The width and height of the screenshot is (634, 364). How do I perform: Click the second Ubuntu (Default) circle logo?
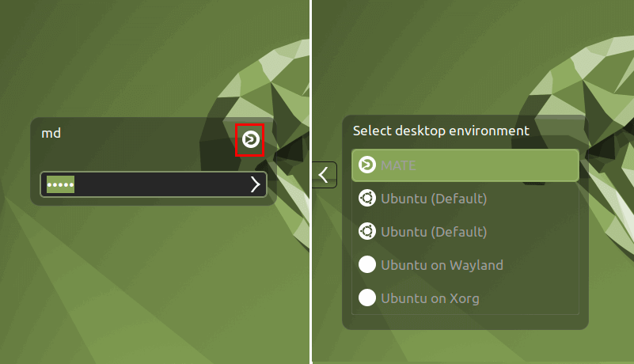pyautogui.click(x=367, y=231)
